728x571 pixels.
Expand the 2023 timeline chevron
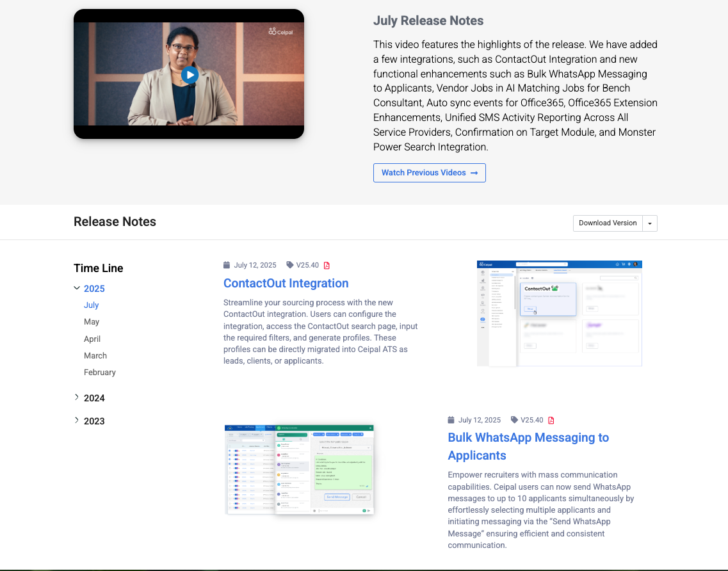click(x=77, y=420)
